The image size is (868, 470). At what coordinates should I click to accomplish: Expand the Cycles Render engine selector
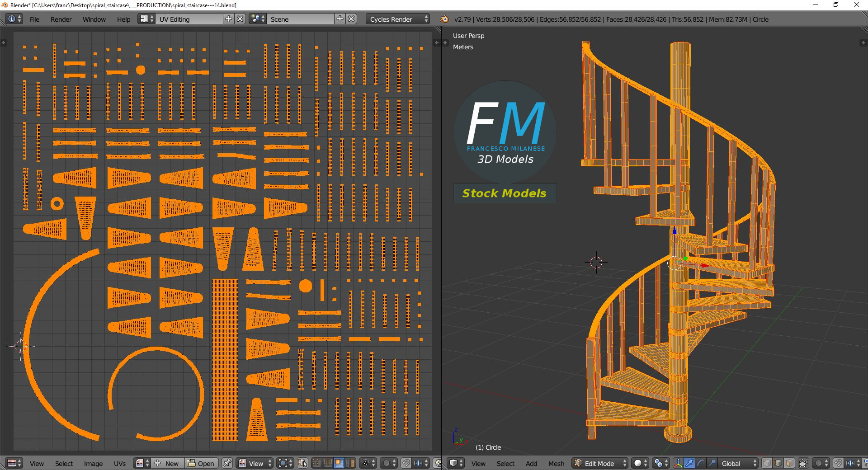(397, 19)
